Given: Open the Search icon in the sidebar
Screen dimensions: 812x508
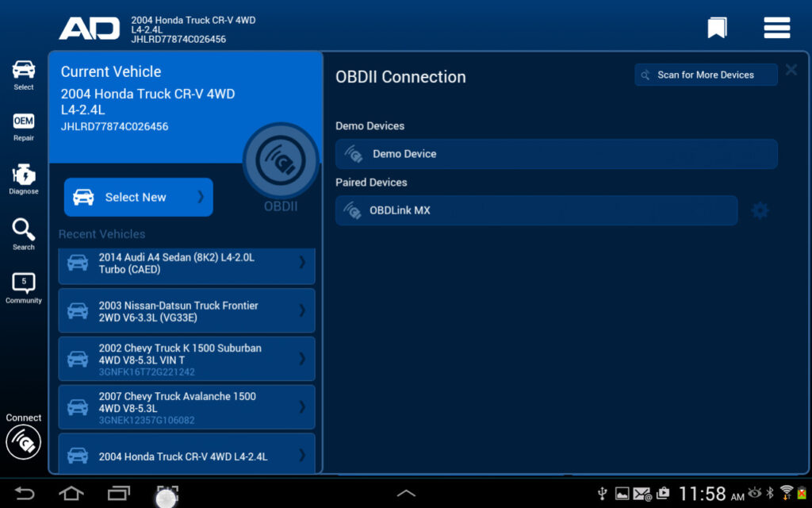Looking at the screenshot, I should [x=23, y=232].
